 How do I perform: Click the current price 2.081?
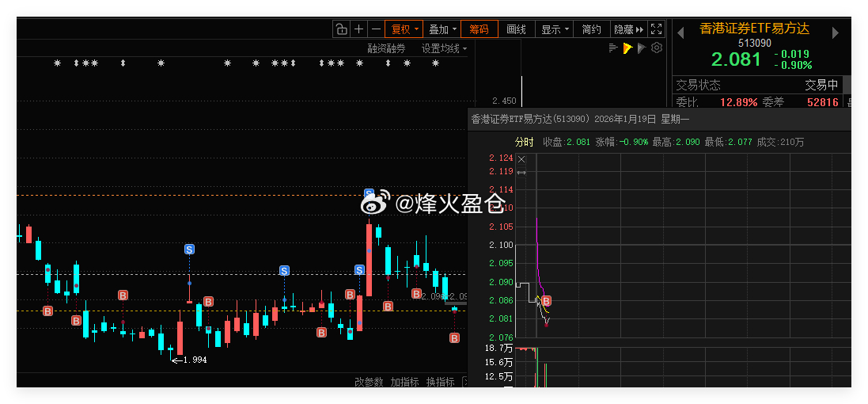click(x=736, y=59)
